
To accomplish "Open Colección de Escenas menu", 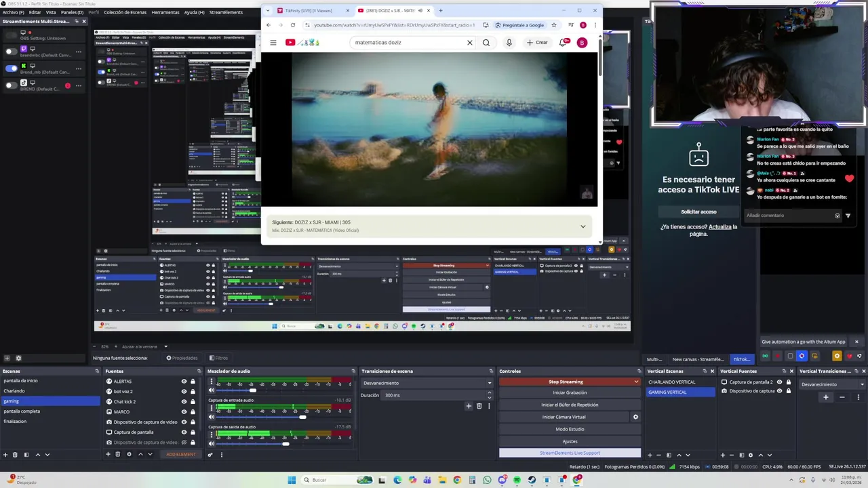I will click(125, 12).
